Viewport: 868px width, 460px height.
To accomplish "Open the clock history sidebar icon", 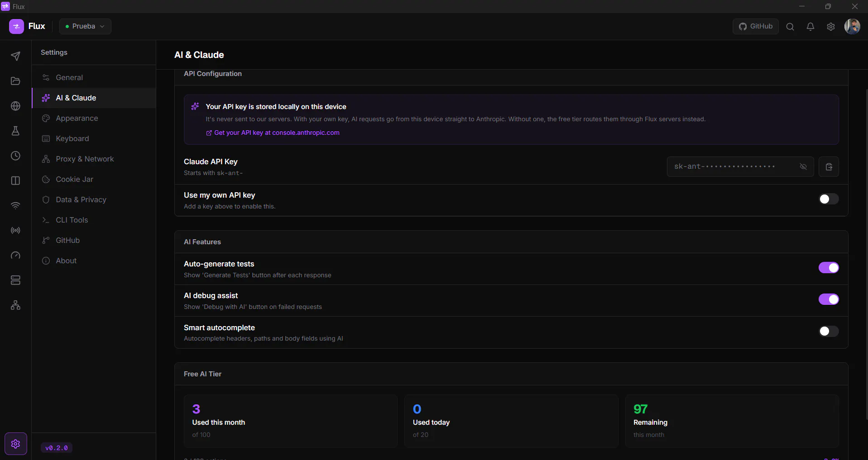I will 15,156.
